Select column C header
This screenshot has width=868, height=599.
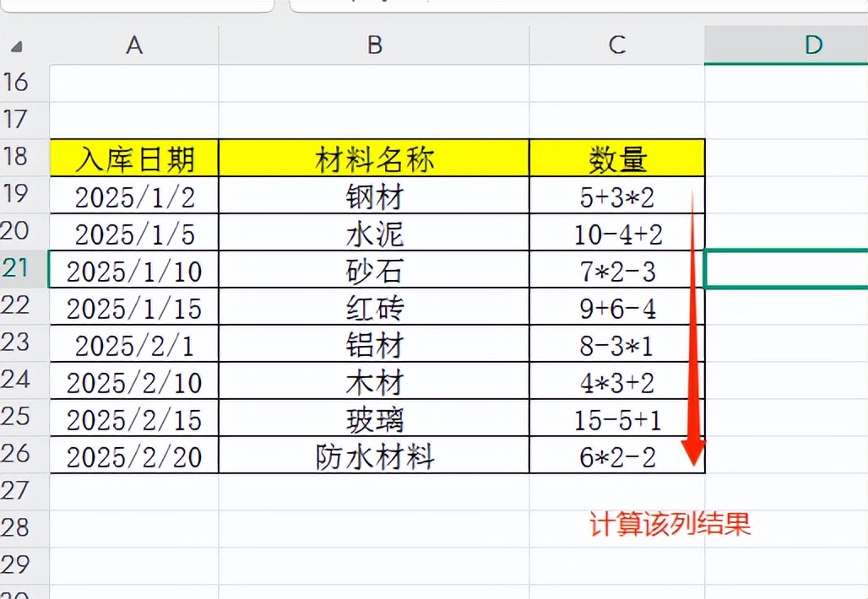coord(616,46)
